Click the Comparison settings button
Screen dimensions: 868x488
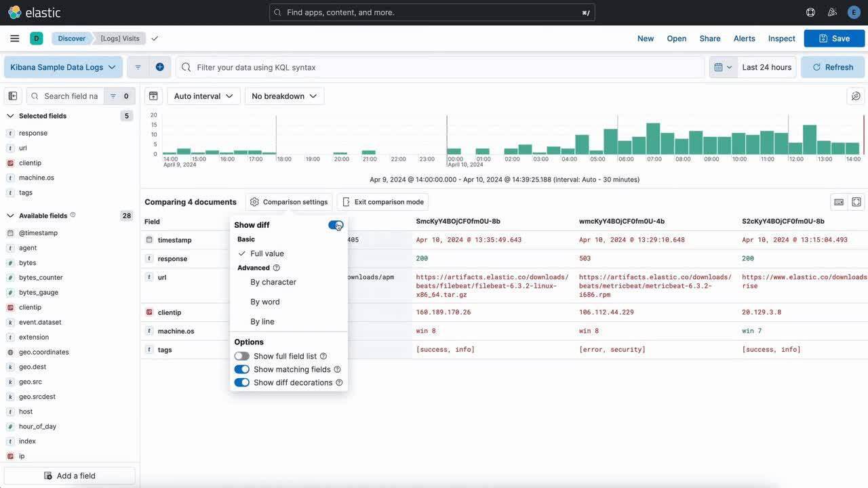(x=289, y=202)
